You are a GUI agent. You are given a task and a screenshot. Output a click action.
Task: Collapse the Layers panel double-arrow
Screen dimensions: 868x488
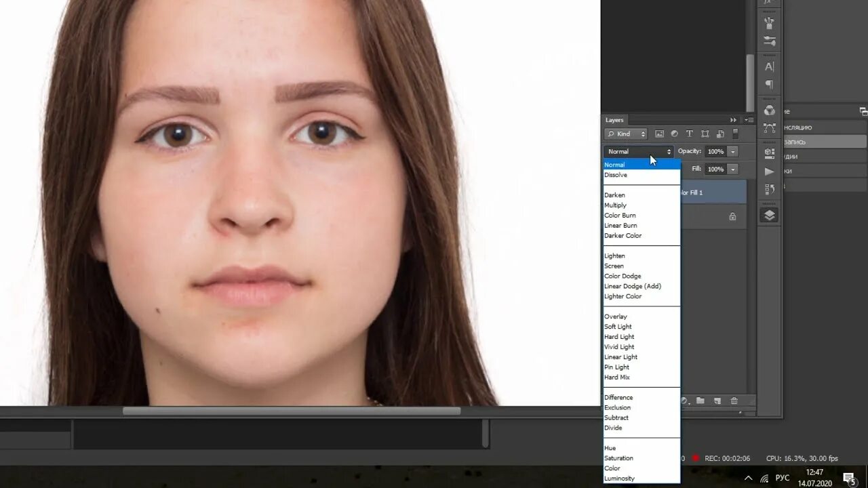tap(733, 120)
